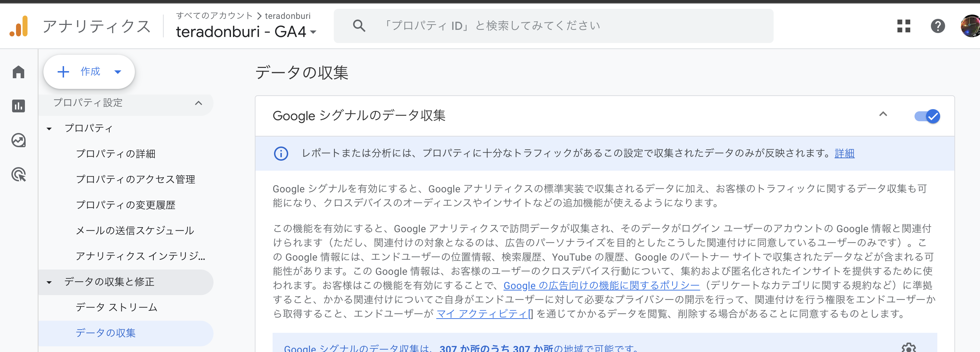The width and height of the screenshot is (980, 352).
Task: Open the Advertising section icon
Action: point(18,175)
